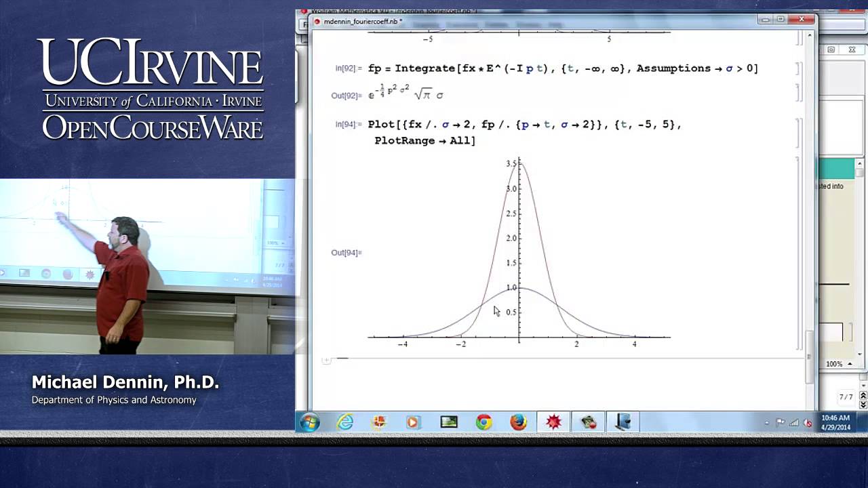
Task: Open the pinned icon right of Internet Explorer
Action: 379,422
